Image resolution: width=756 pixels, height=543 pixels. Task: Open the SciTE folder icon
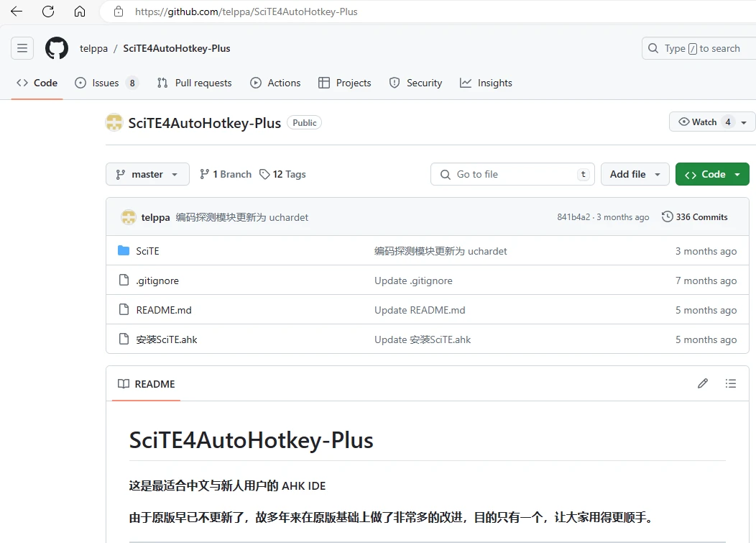coord(124,250)
